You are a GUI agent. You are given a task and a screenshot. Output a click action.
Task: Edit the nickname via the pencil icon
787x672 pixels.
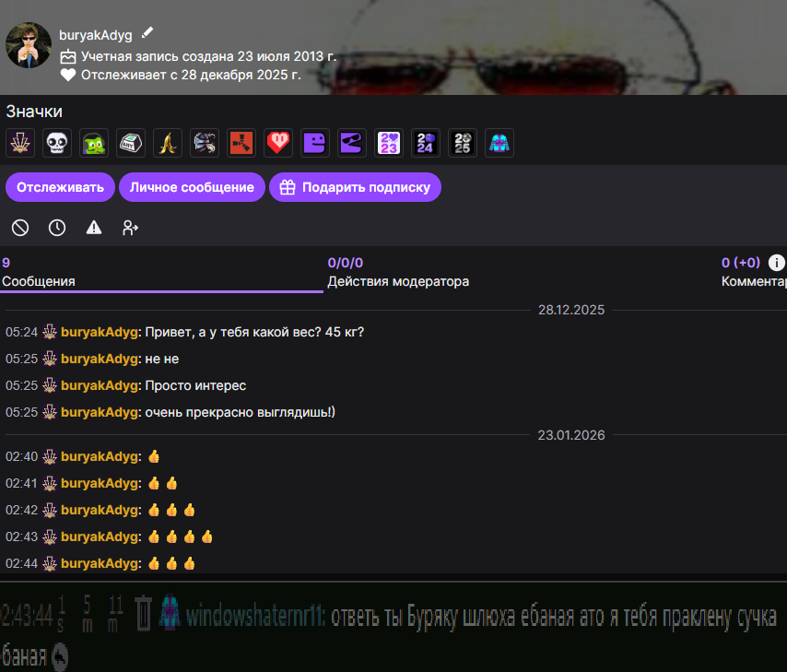tap(147, 34)
